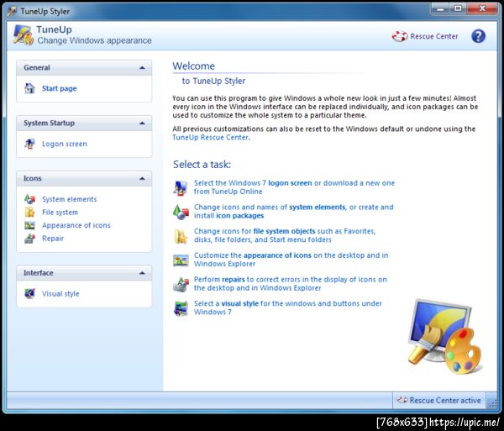Choose Customize the appearance of icons task

point(291,260)
